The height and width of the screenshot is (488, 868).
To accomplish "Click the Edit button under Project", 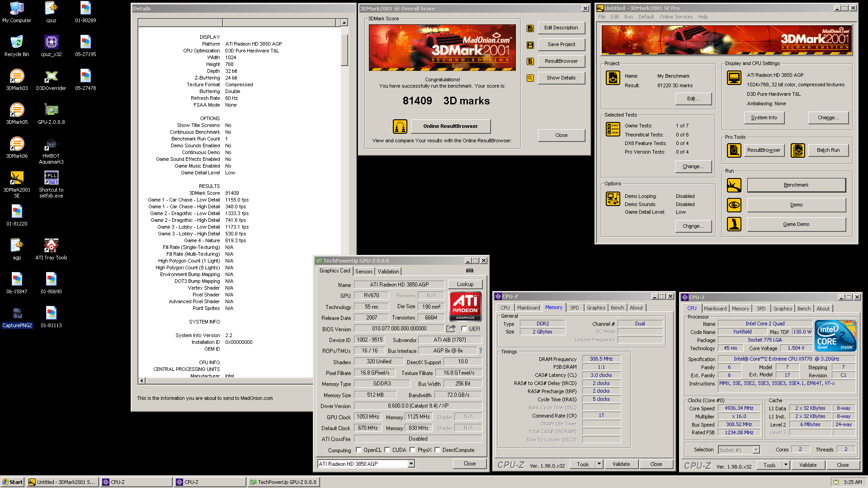I will [693, 99].
